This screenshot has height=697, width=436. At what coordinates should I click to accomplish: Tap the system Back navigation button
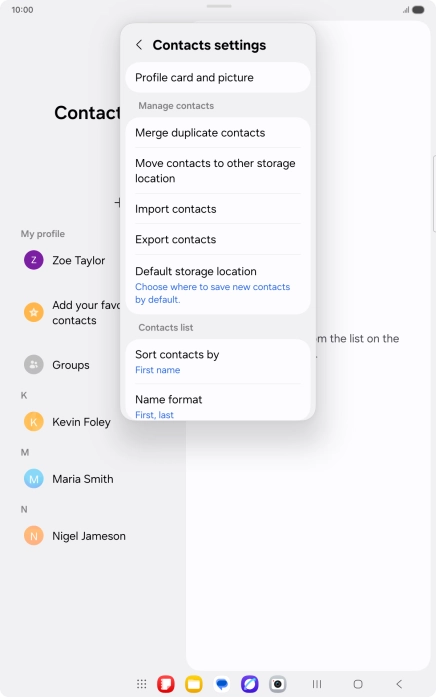pyautogui.click(x=399, y=684)
